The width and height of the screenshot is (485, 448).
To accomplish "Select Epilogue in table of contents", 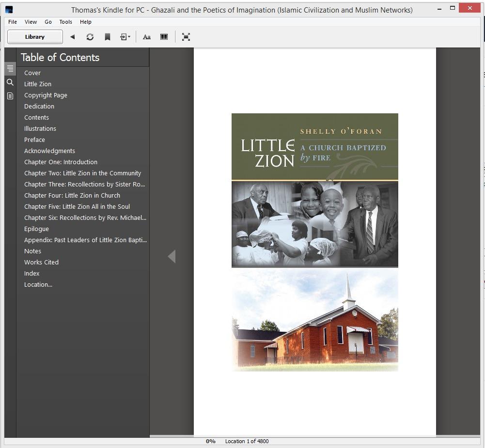I will pos(36,229).
